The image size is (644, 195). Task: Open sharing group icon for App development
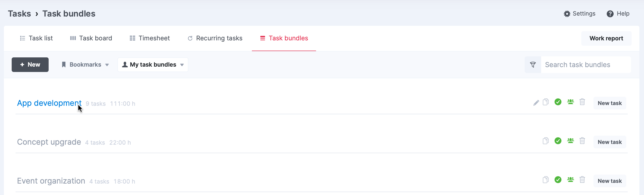pos(571,102)
